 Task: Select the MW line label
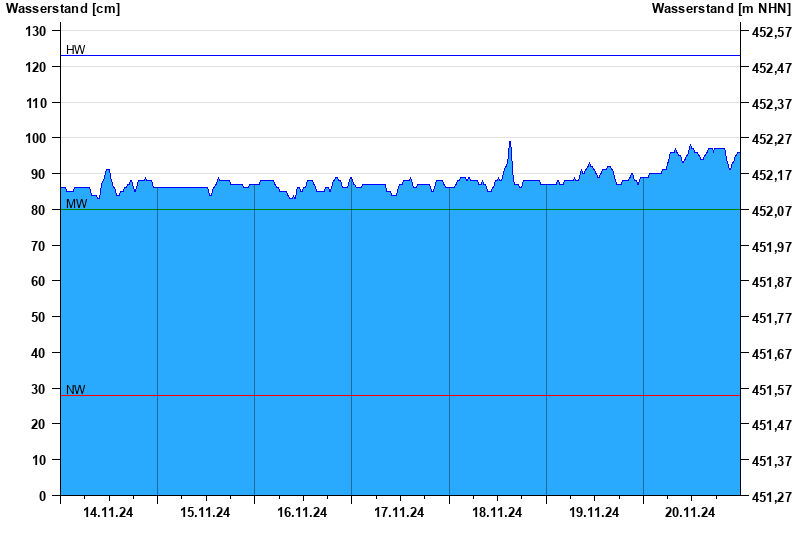tap(77, 204)
